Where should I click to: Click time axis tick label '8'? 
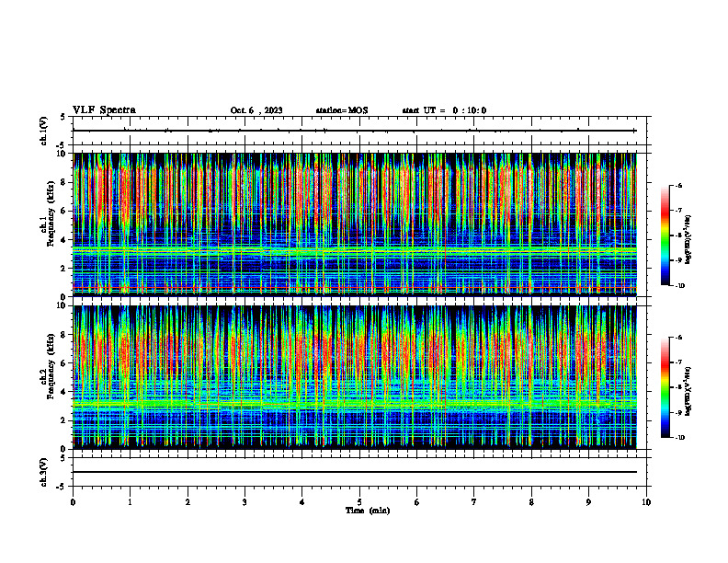[x=531, y=502]
